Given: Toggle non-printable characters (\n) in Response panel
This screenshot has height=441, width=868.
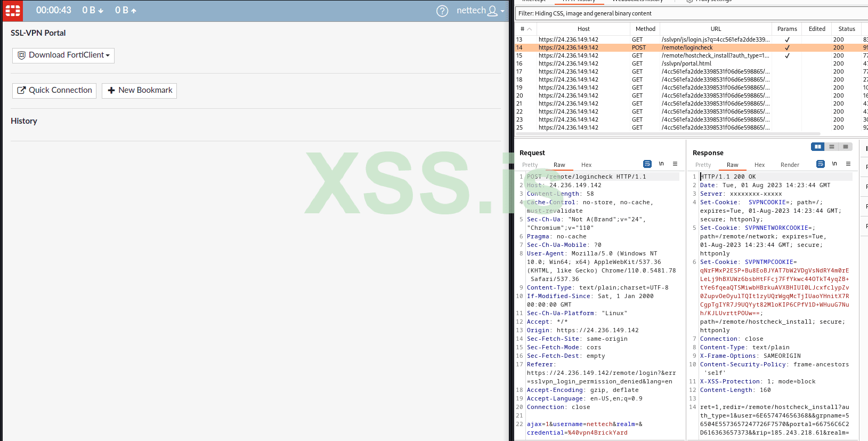Looking at the screenshot, I should [834, 164].
